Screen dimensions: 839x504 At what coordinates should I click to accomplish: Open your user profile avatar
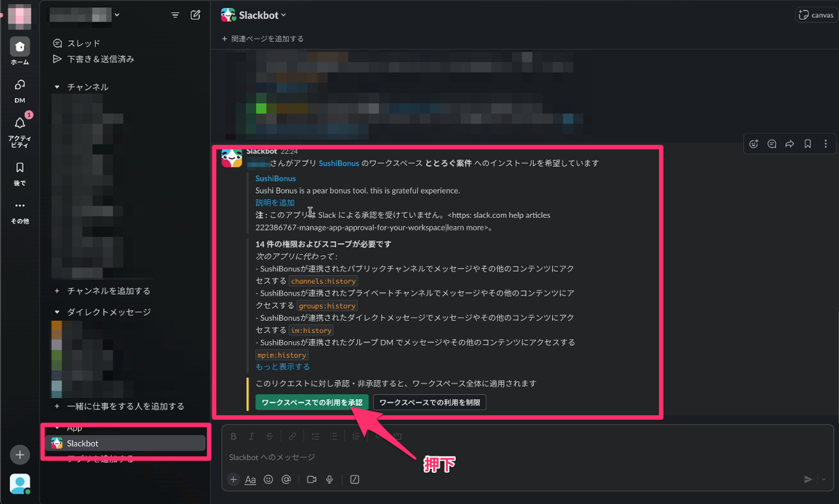(x=20, y=484)
